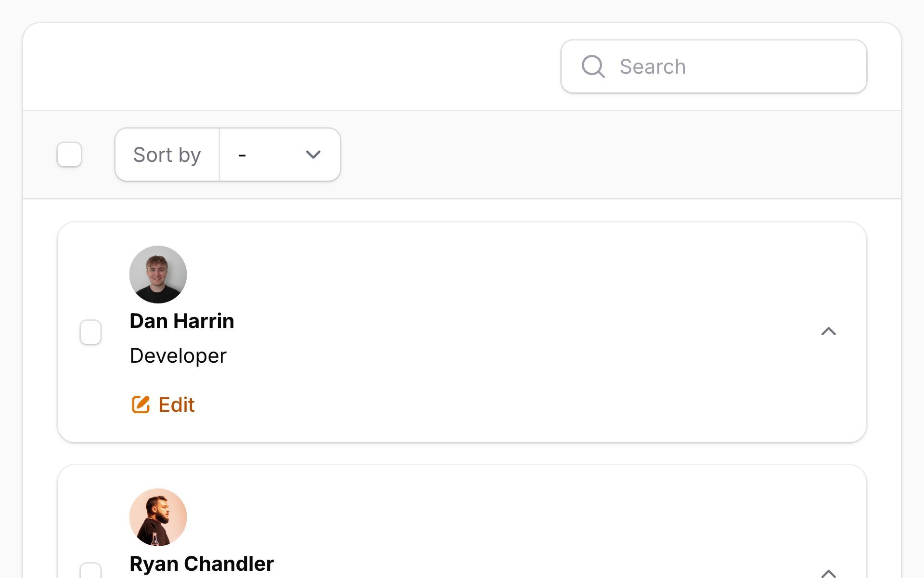This screenshot has width=924, height=578.
Task: Click Ryan Chandler's avatar photo
Action: [158, 517]
